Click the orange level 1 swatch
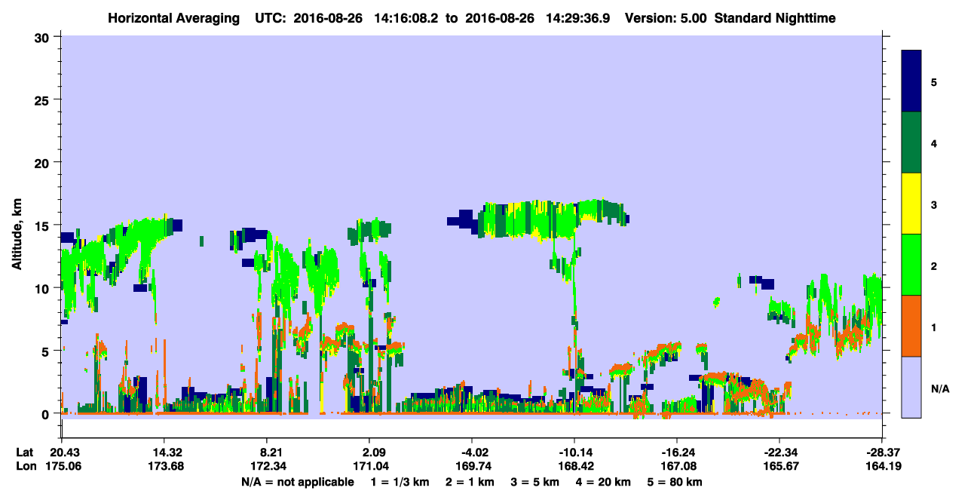 click(911, 326)
